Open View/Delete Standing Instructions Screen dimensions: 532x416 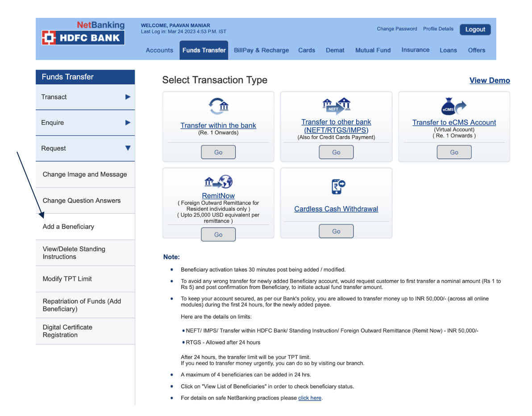coord(85,253)
